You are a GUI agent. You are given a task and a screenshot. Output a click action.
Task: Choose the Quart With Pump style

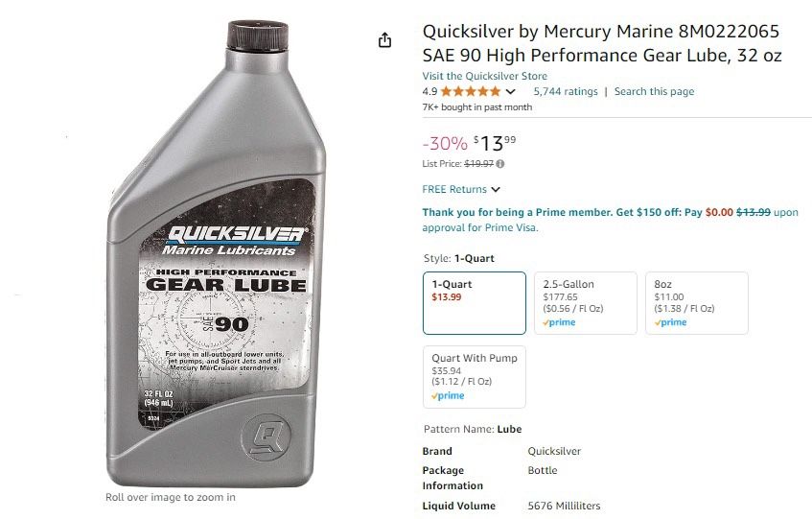click(x=475, y=377)
